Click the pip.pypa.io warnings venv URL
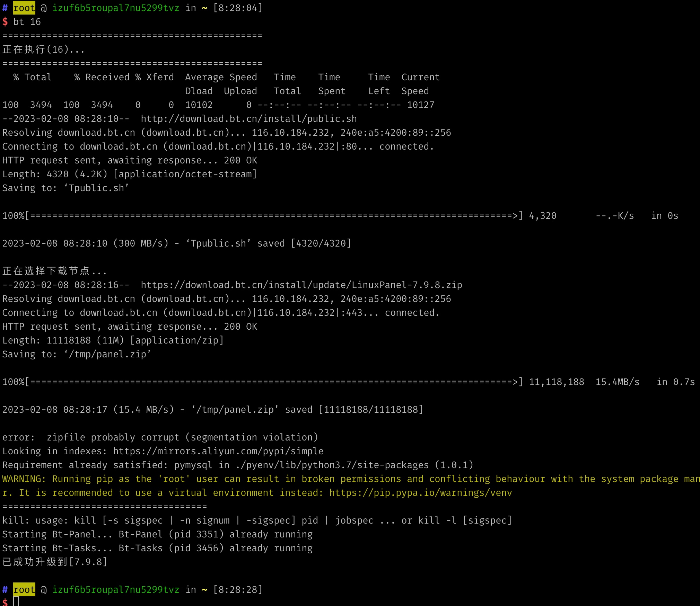This screenshot has height=606, width=700. tap(421, 493)
